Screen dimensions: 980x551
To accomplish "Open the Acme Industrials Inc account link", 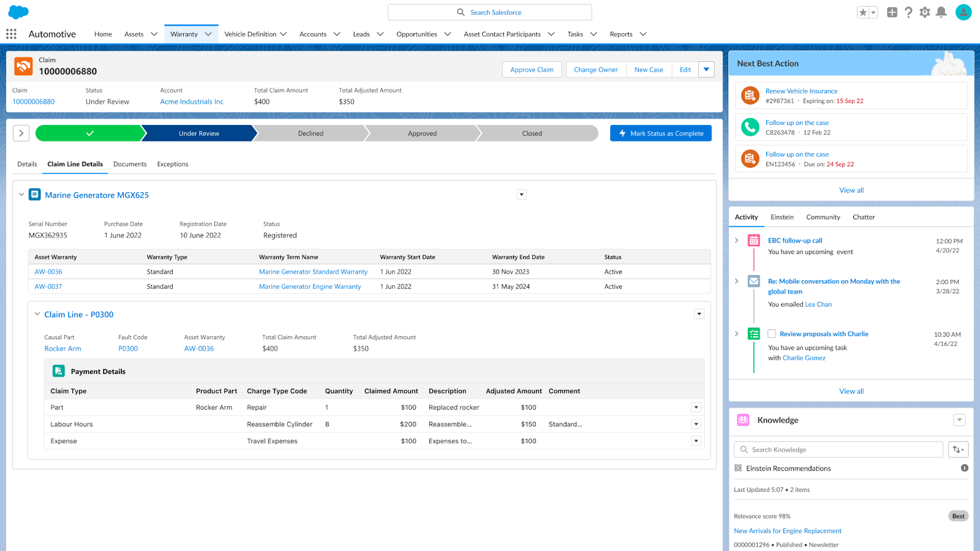I will click(x=191, y=102).
